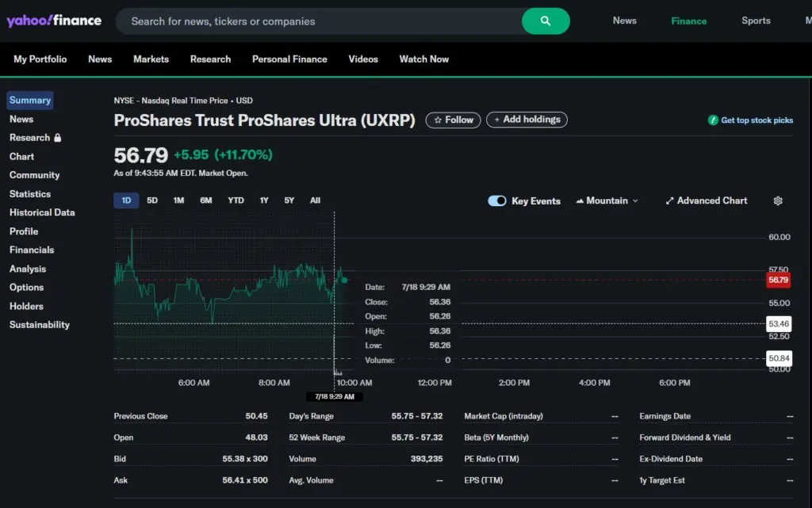Click the Yahoo Finance logo

(x=54, y=21)
